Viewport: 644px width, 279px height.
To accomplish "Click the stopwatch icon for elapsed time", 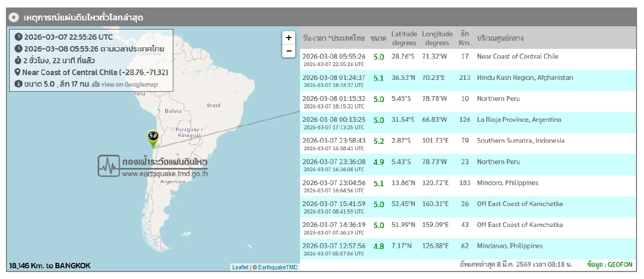I will (x=18, y=61).
